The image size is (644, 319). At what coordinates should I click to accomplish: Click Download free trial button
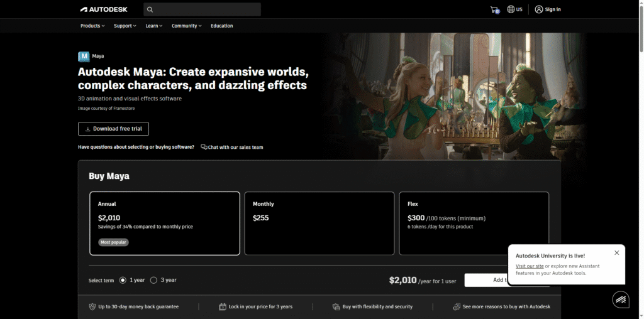(x=113, y=129)
